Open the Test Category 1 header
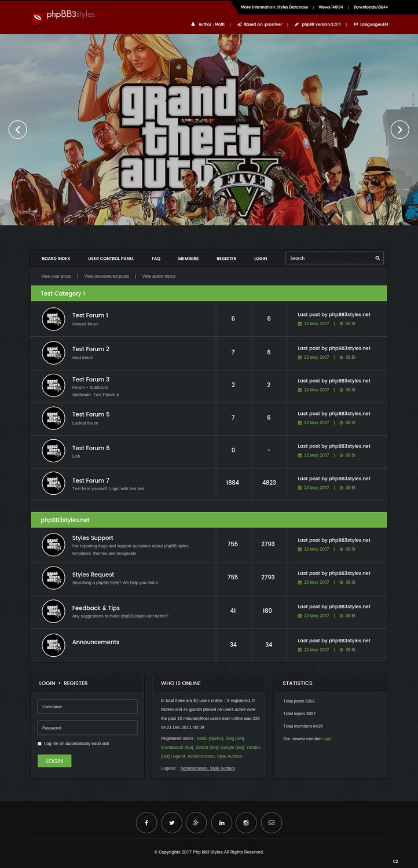 pyautogui.click(x=209, y=293)
